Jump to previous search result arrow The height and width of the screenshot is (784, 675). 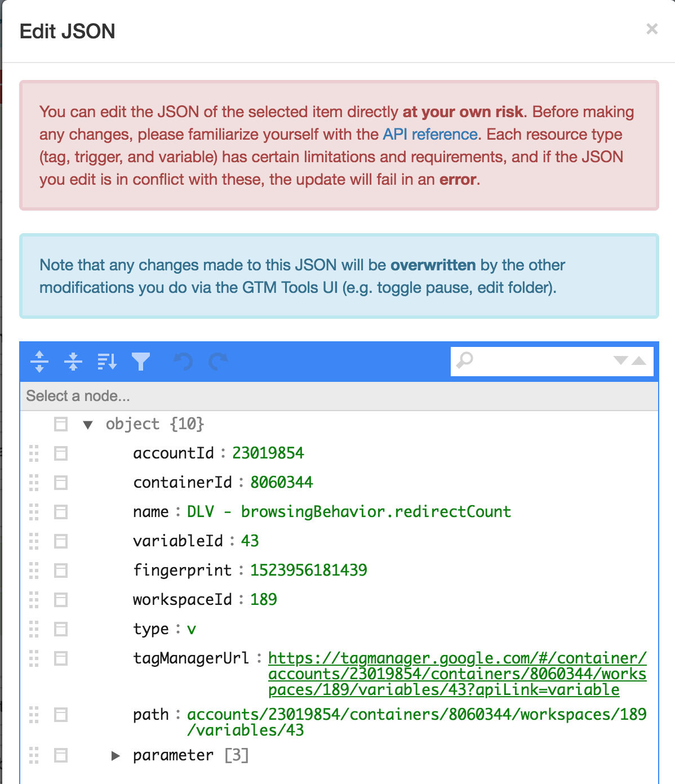[638, 360]
